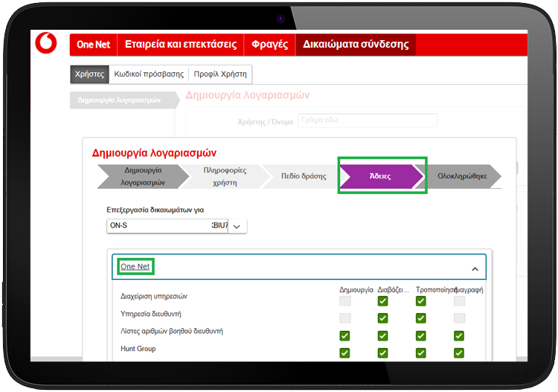Toggle Διαβάζει for Διαχείριση υπηρεσιών
Screen dimensions: 558x392
[x=382, y=301]
